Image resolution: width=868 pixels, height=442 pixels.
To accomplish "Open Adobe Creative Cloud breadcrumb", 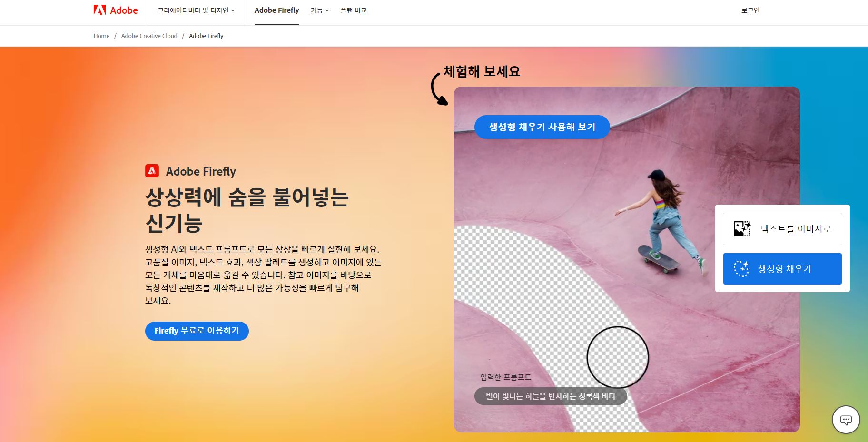I will (x=149, y=36).
